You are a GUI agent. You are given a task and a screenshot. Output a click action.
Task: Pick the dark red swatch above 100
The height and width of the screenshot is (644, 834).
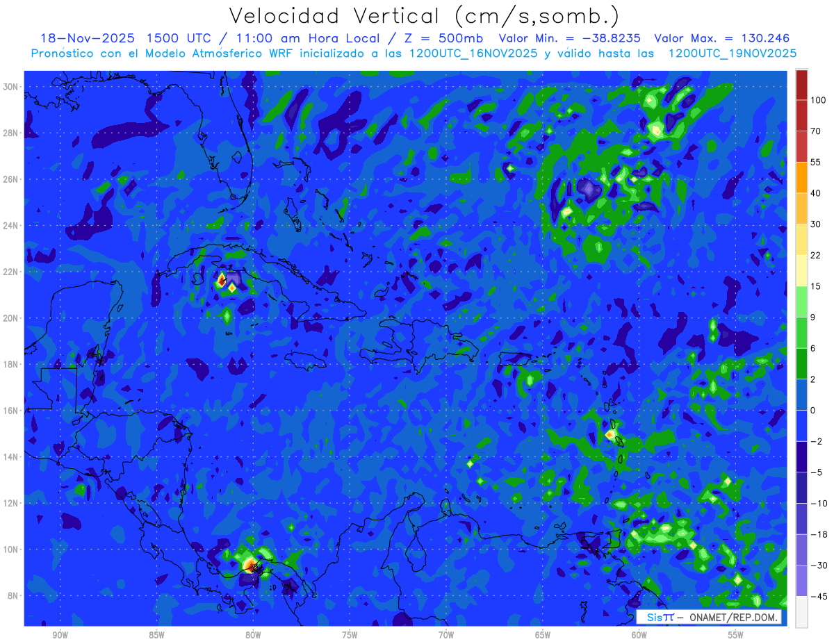click(801, 85)
